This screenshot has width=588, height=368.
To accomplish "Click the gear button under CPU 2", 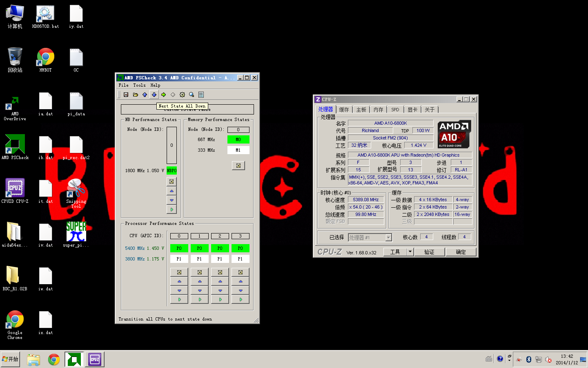I will pyautogui.click(x=220, y=272).
